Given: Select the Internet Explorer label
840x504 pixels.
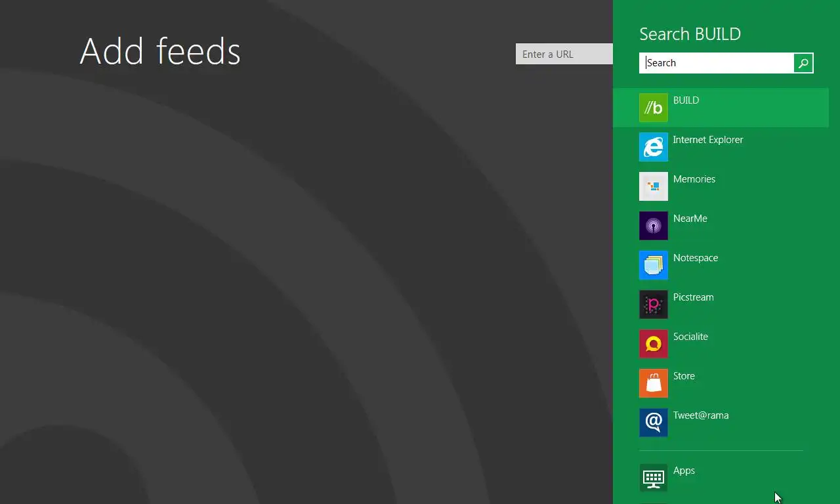Looking at the screenshot, I should [708, 140].
